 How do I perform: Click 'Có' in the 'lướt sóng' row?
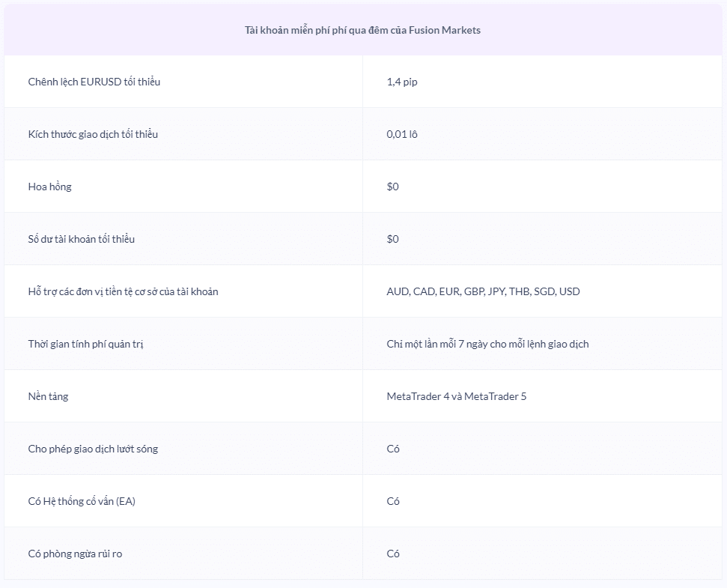393,449
